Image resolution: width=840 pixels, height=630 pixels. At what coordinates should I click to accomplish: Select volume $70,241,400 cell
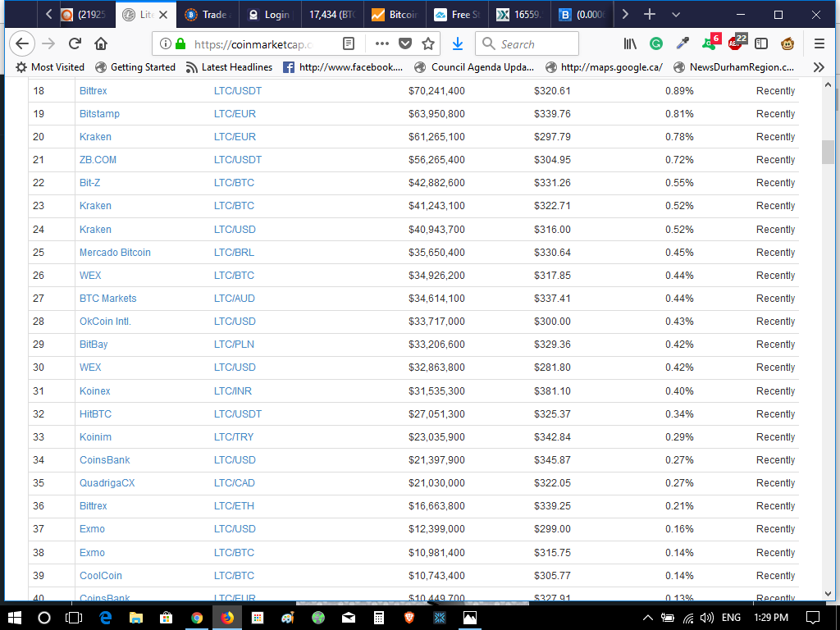click(x=436, y=90)
